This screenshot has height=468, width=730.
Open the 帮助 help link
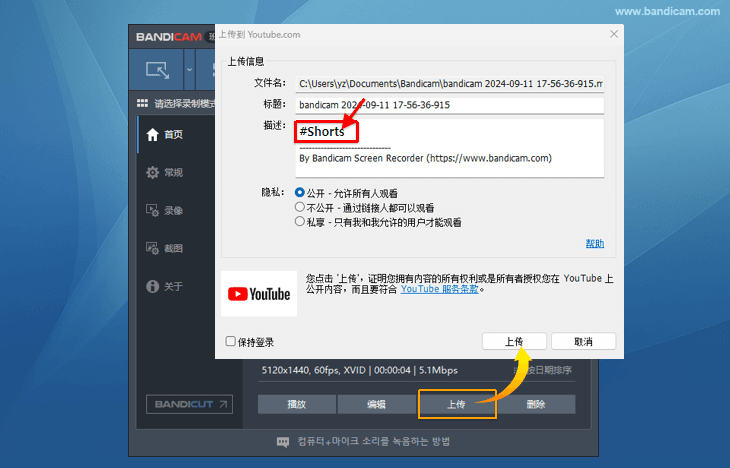pos(594,243)
